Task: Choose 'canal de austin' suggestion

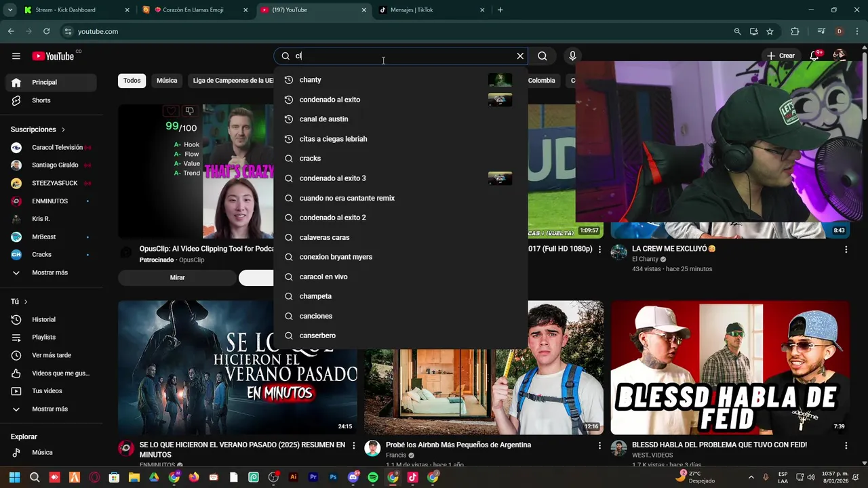Action: [400, 119]
